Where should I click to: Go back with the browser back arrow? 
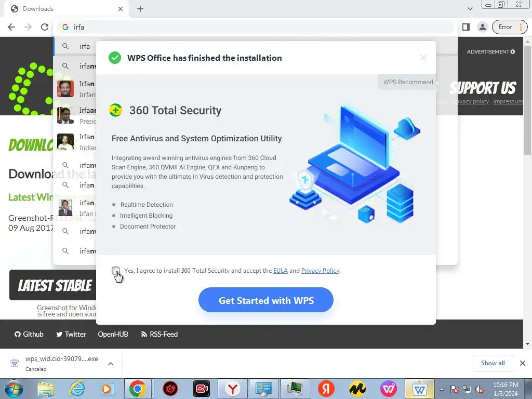click(x=11, y=27)
